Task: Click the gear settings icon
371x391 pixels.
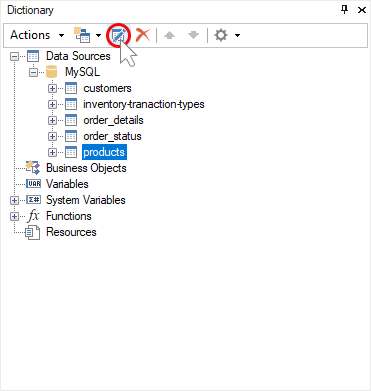Action: point(221,35)
